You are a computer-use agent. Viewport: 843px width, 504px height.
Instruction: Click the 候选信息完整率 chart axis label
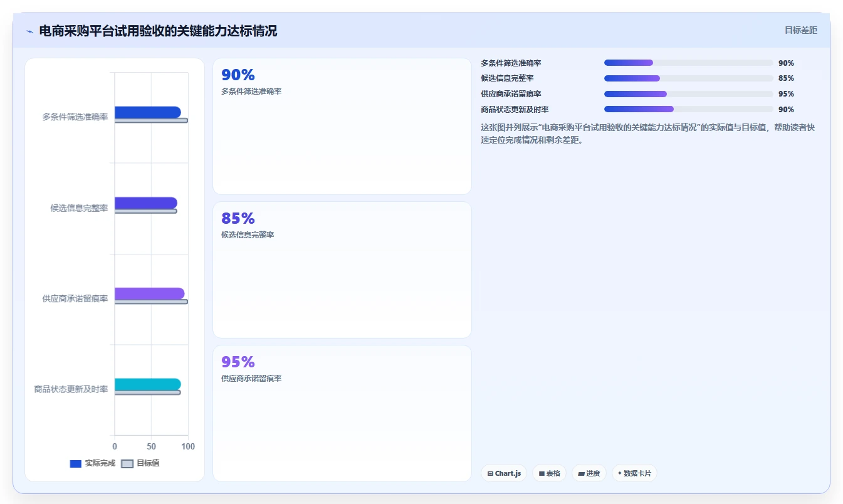point(80,207)
